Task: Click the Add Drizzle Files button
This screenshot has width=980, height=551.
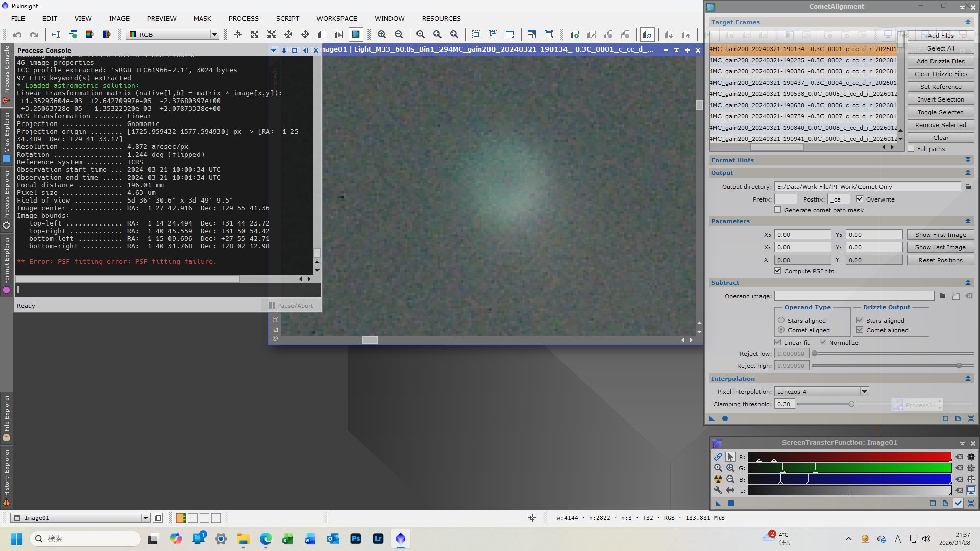Action: (x=940, y=61)
